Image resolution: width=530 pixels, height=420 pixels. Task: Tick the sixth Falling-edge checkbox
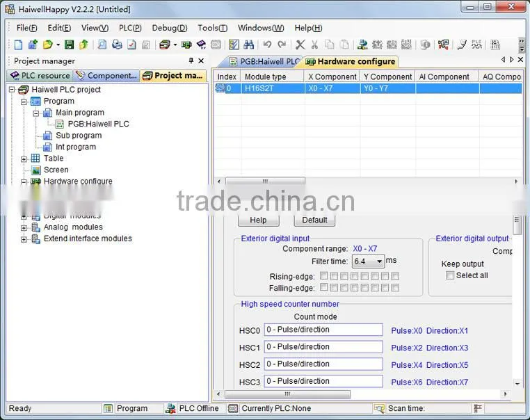[x=374, y=288]
